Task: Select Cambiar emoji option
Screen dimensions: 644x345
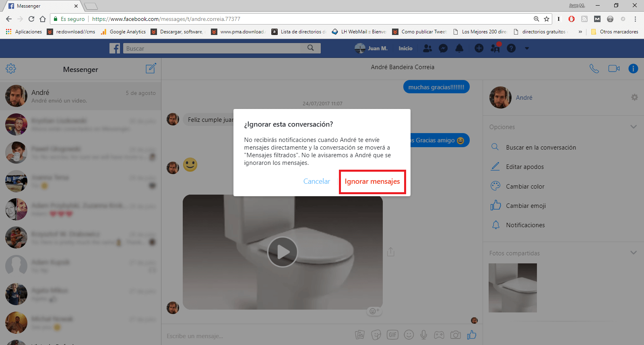Action: [x=526, y=206]
